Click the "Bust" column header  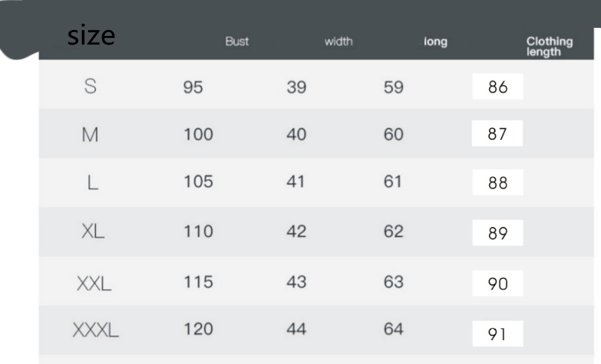[x=237, y=42]
